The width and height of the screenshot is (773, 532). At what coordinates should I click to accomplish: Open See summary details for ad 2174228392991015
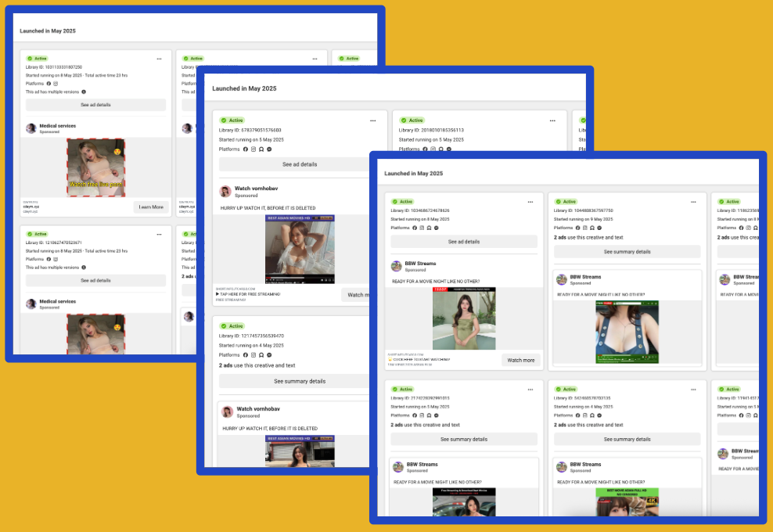(x=464, y=440)
